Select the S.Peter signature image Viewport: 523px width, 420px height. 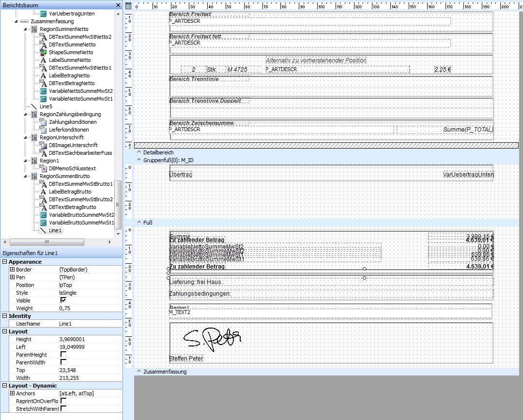pos(212,339)
